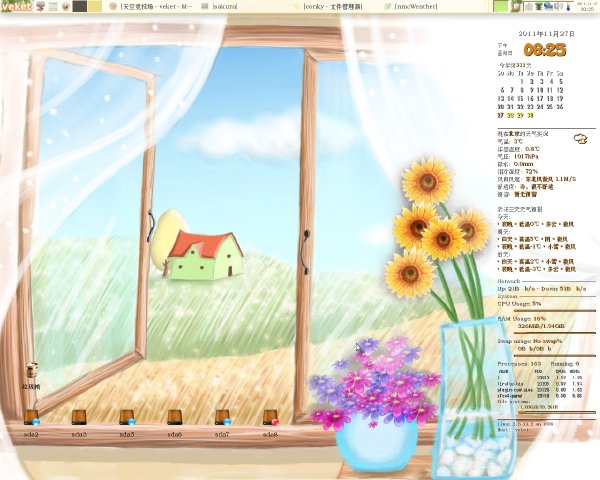
Task: Switch to the yellow workspace in the pager
Action: click(95, 6)
